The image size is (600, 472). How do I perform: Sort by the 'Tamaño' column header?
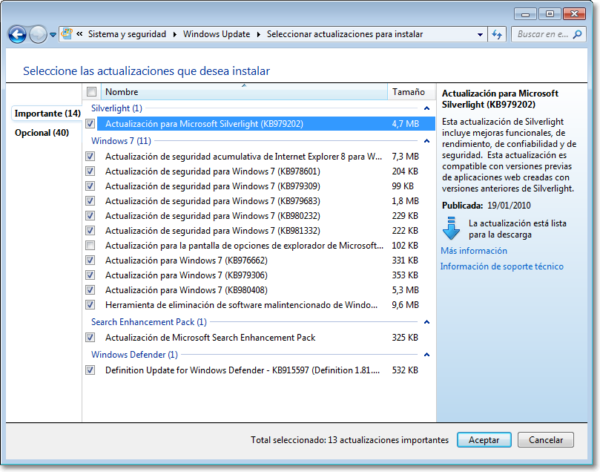click(411, 92)
